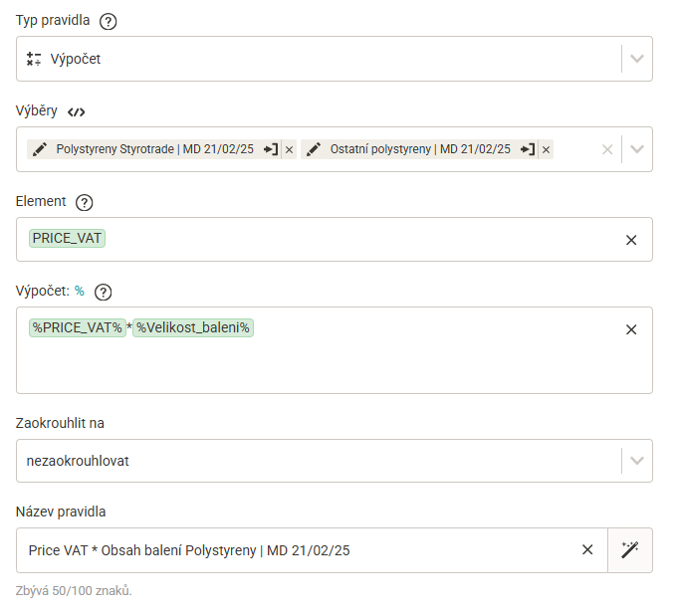
Task: Click help icon next to Typ pravidla
Action: (x=108, y=21)
